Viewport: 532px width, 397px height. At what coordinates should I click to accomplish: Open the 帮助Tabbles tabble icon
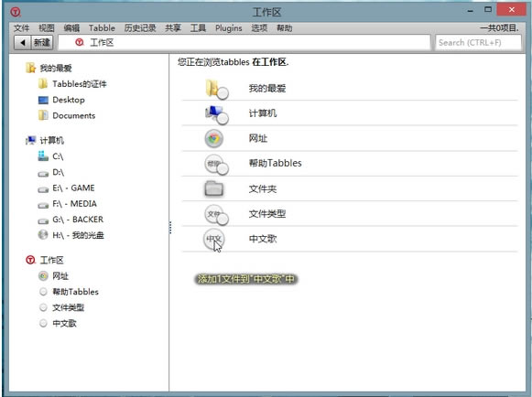point(216,164)
